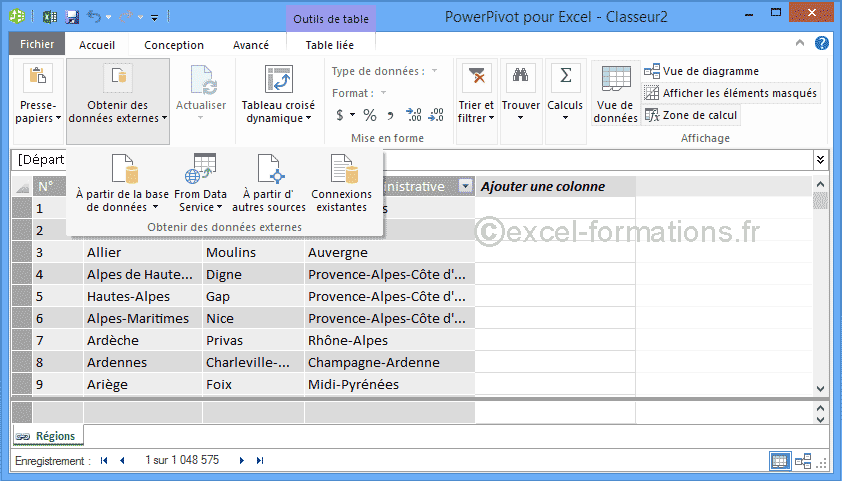Screen dimensions: 842x481
Task: Click Obtenir des données externes button
Action: pos(118,101)
